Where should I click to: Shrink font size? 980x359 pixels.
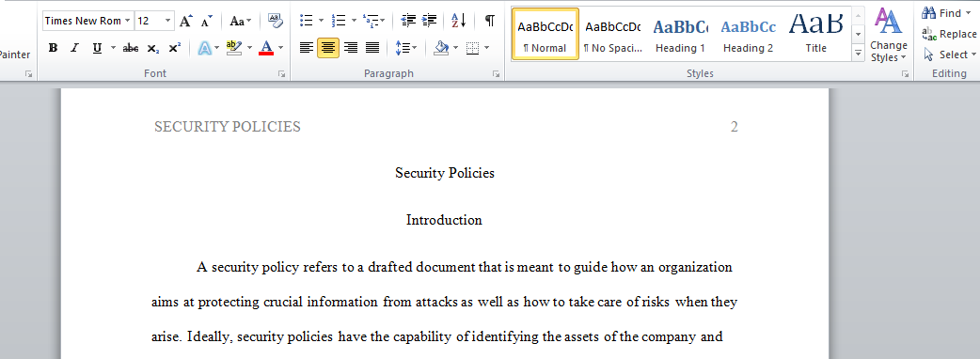point(207,21)
